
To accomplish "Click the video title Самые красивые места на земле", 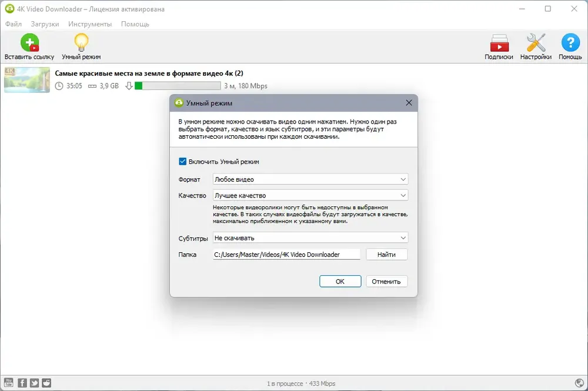I will pos(149,73).
